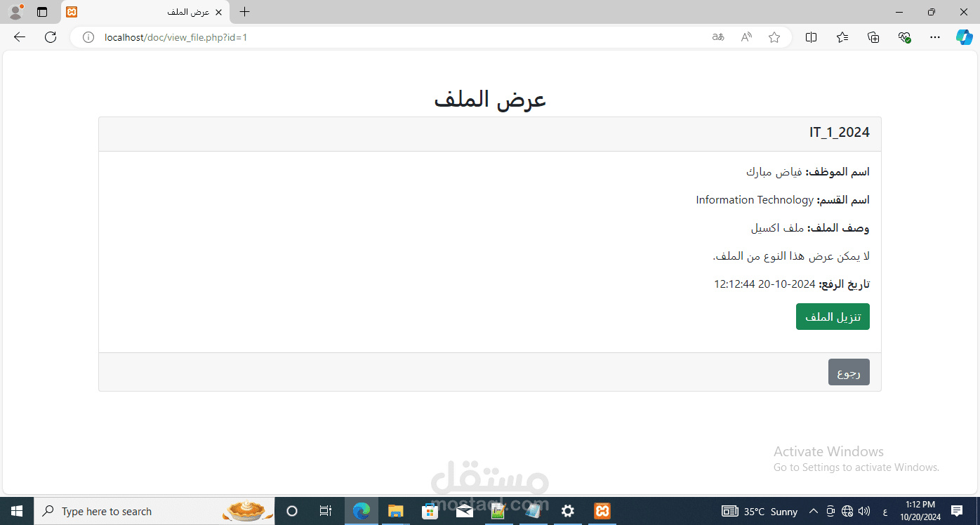Go back with browser back arrow
This screenshot has width=980, height=525.
(x=20, y=37)
